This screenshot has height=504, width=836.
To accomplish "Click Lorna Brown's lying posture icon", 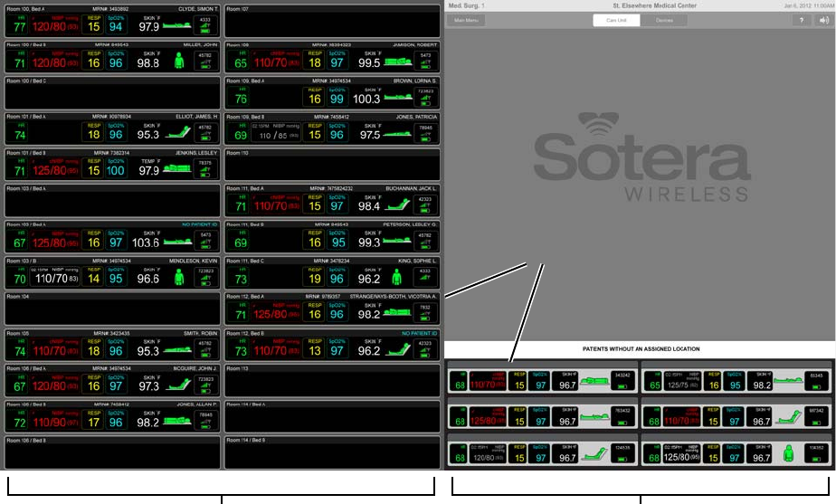I will (x=398, y=97).
